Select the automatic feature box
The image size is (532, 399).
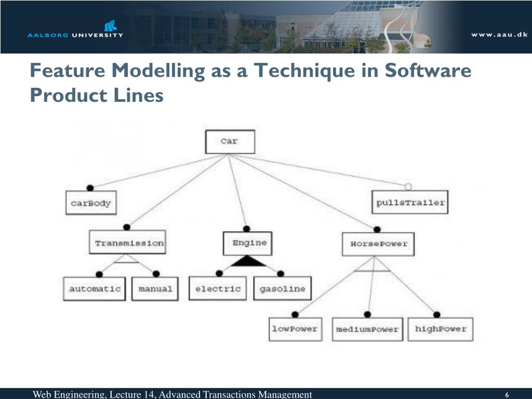click(x=95, y=289)
